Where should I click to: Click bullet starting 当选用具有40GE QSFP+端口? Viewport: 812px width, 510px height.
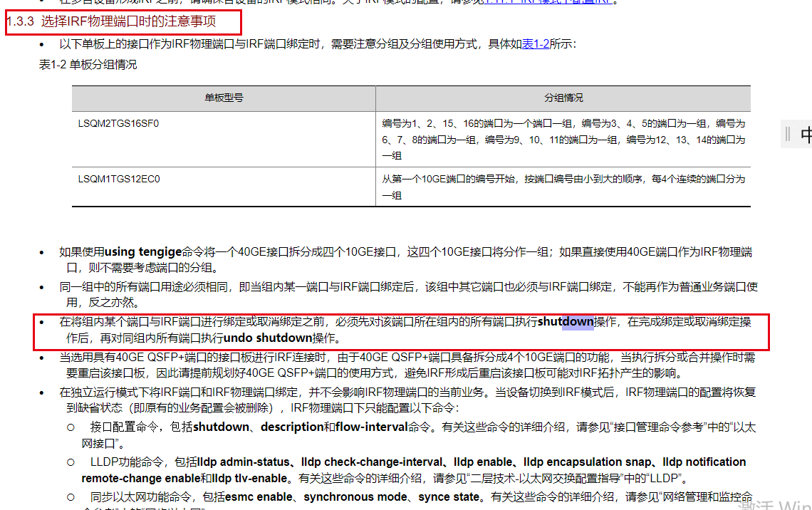pyautogui.click(x=407, y=365)
